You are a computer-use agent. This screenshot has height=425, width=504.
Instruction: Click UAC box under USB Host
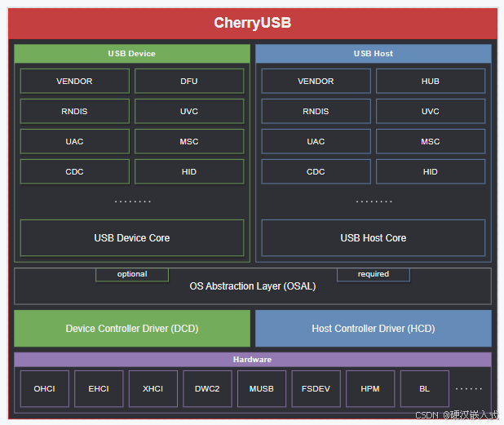pos(316,141)
